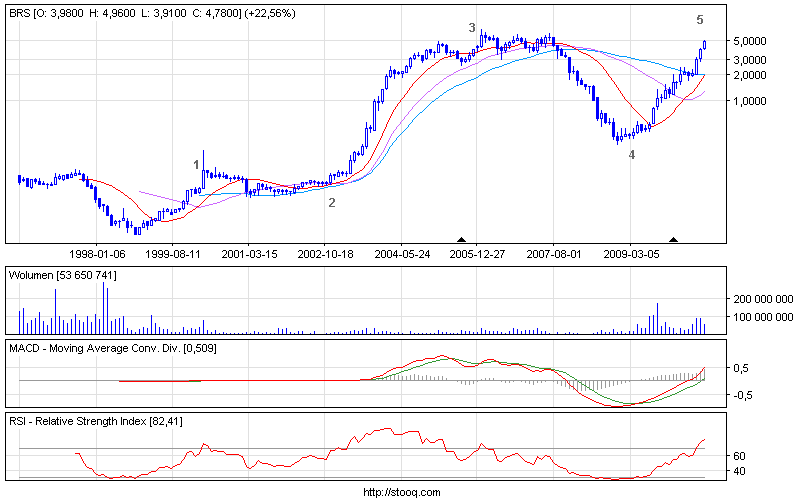800x500 pixels.
Task: Click date label 2009-03-05
Action: point(631,254)
